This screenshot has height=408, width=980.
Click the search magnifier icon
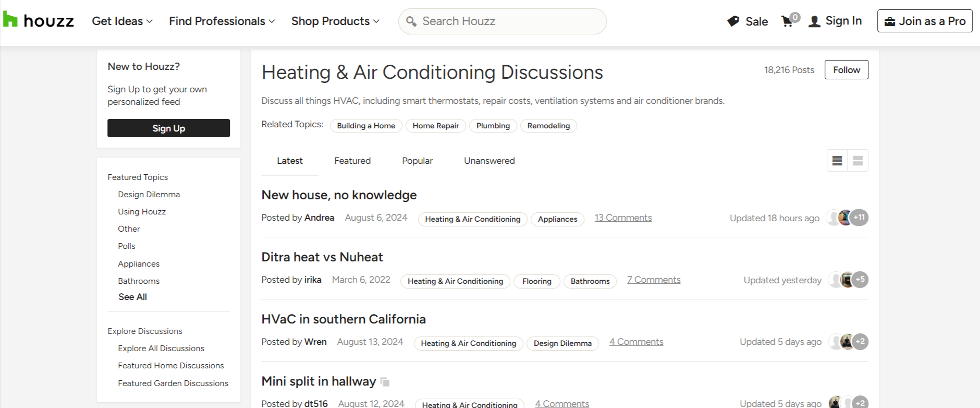(411, 21)
